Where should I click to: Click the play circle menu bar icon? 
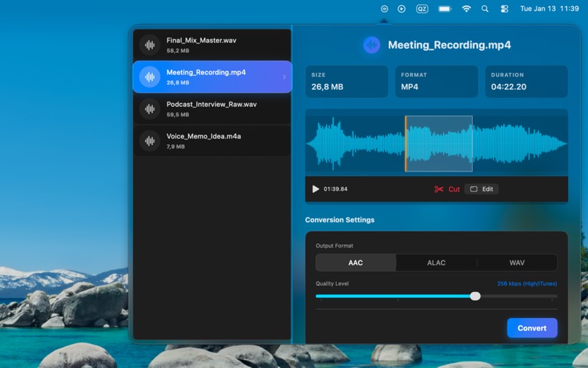[401, 9]
